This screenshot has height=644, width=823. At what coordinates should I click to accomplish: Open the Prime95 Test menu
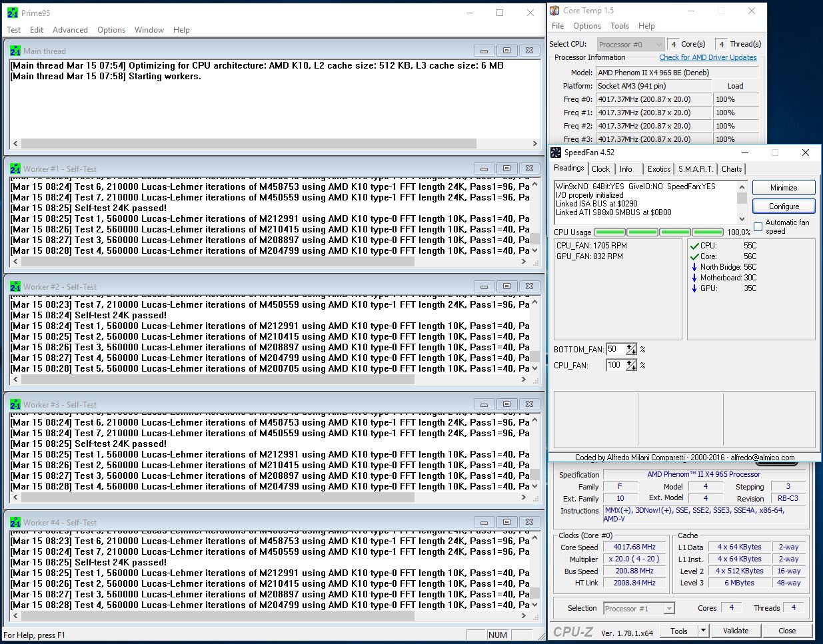point(14,30)
